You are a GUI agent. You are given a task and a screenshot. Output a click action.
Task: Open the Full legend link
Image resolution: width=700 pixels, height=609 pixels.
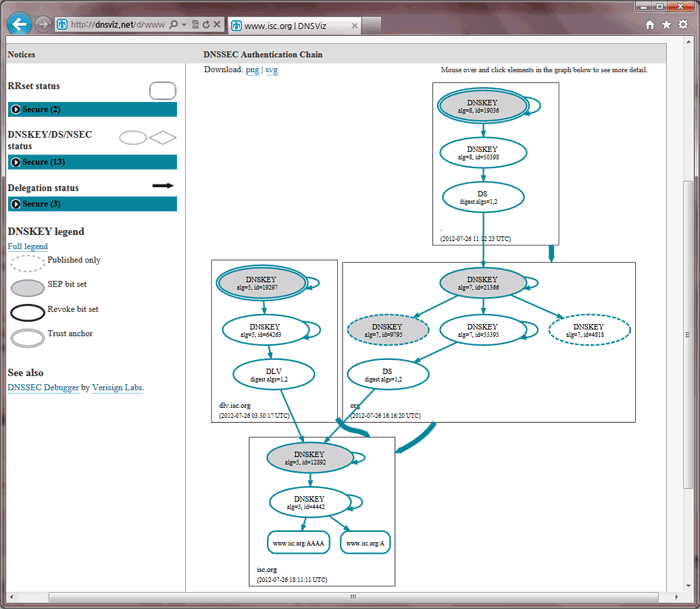coord(27,246)
